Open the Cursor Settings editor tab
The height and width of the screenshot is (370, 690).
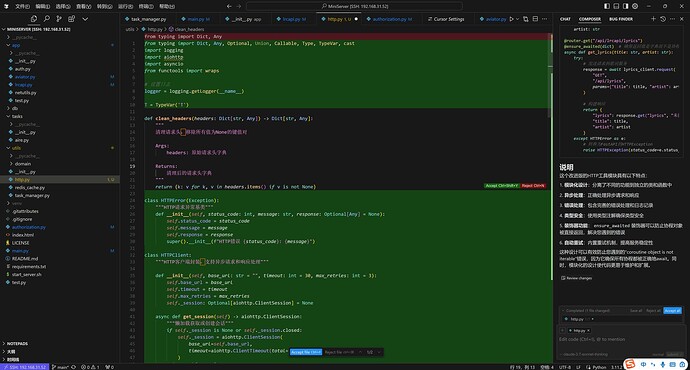tap(446, 19)
